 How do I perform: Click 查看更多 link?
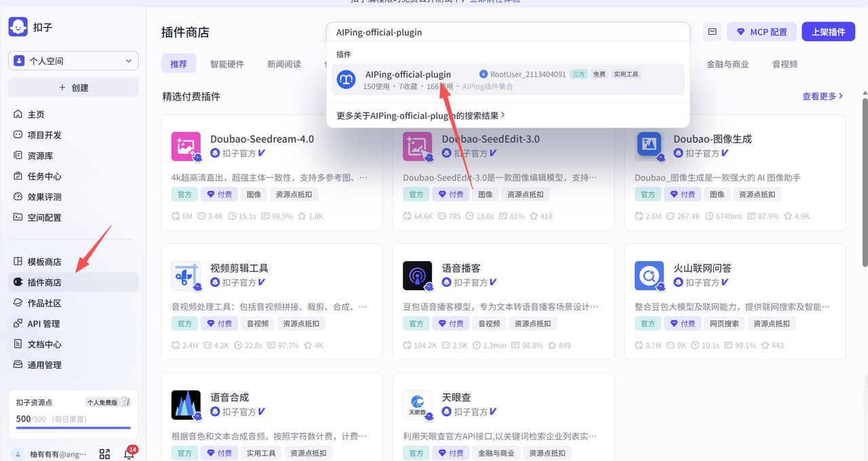[x=823, y=96]
